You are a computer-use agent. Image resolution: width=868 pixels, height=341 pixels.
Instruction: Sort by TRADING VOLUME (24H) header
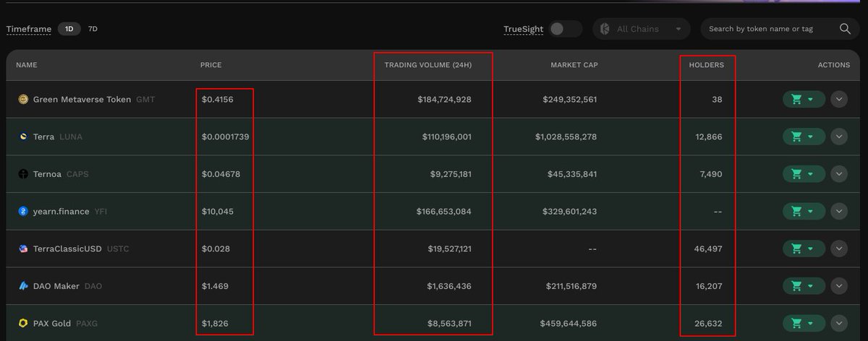(428, 65)
